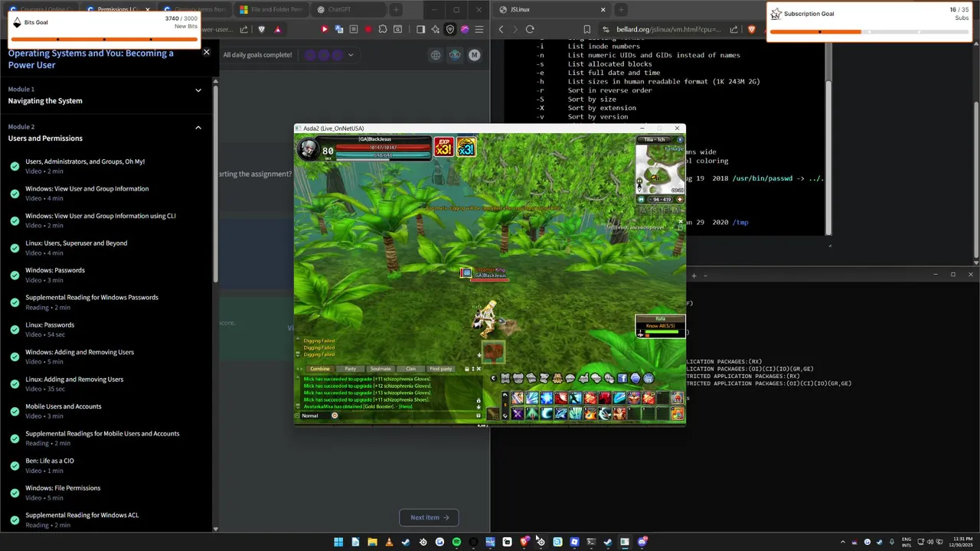Toggle the browser sidebar panel icon
The width and height of the screenshot is (980, 551).
coord(420,29)
